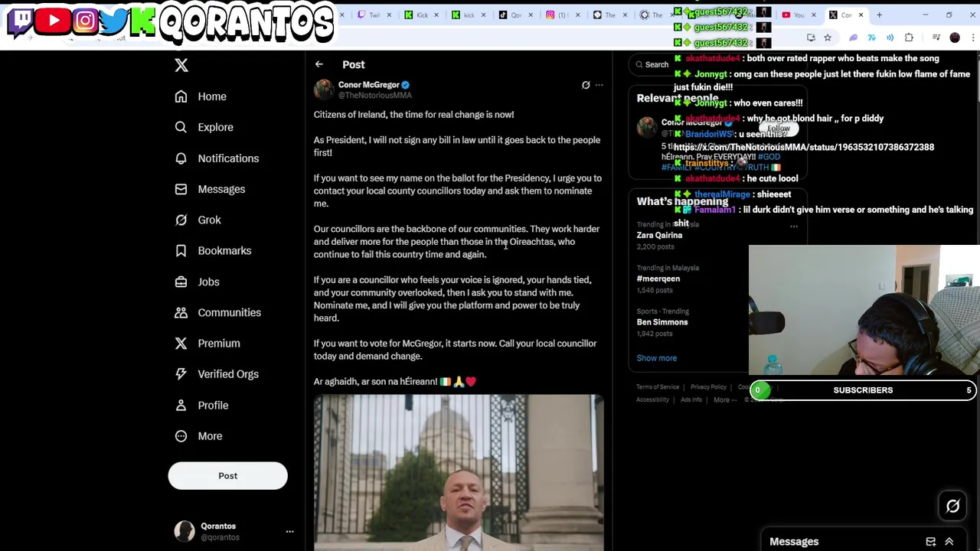Open the #meerqeen trending topic
Screen dimensions: 980x551
pos(658,279)
